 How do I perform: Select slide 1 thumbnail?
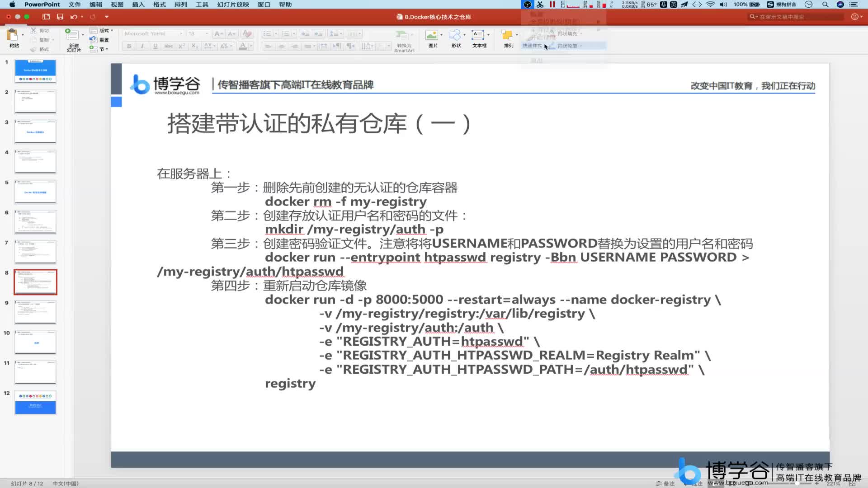pyautogui.click(x=35, y=71)
